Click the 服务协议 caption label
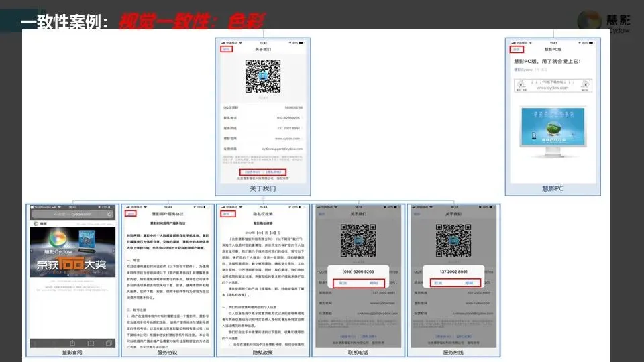The image size is (644, 362). pos(168,353)
